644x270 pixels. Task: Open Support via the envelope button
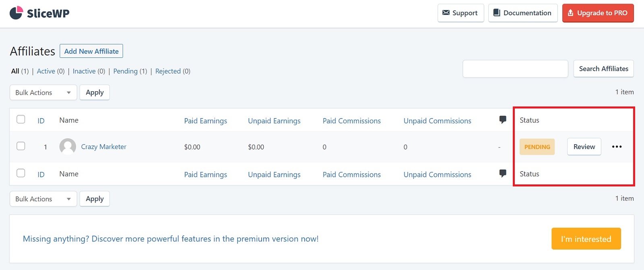click(460, 13)
